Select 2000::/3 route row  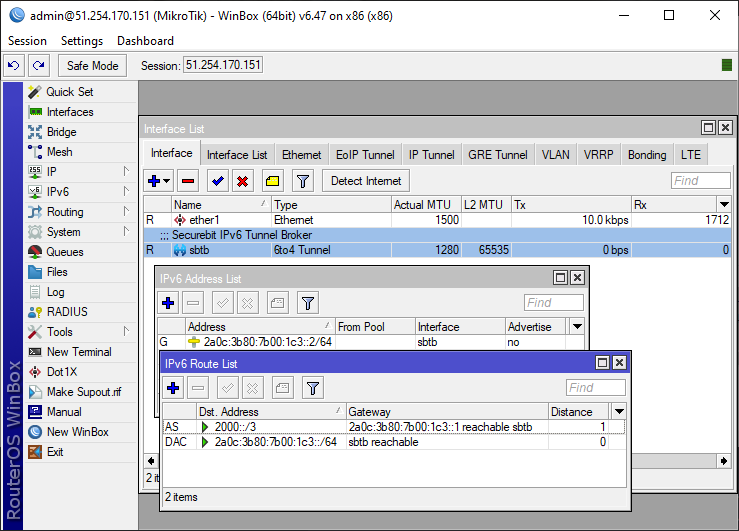tap(394, 427)
